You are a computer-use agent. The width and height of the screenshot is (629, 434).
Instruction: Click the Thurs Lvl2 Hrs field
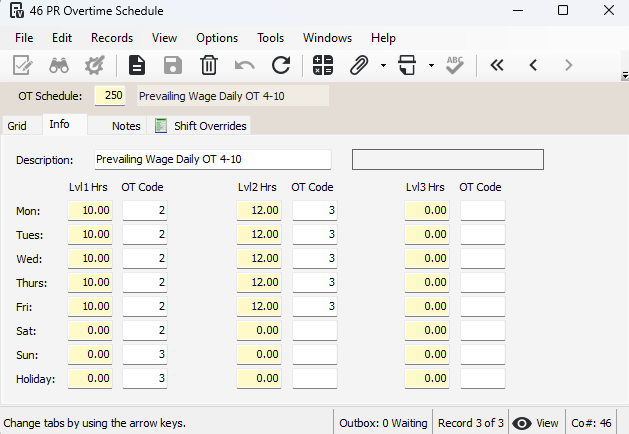pyautogui.click(x=259, y=282)
